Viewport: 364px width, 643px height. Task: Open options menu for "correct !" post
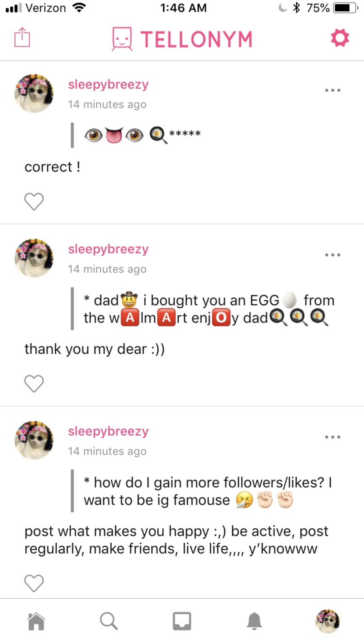coord(333,90)
